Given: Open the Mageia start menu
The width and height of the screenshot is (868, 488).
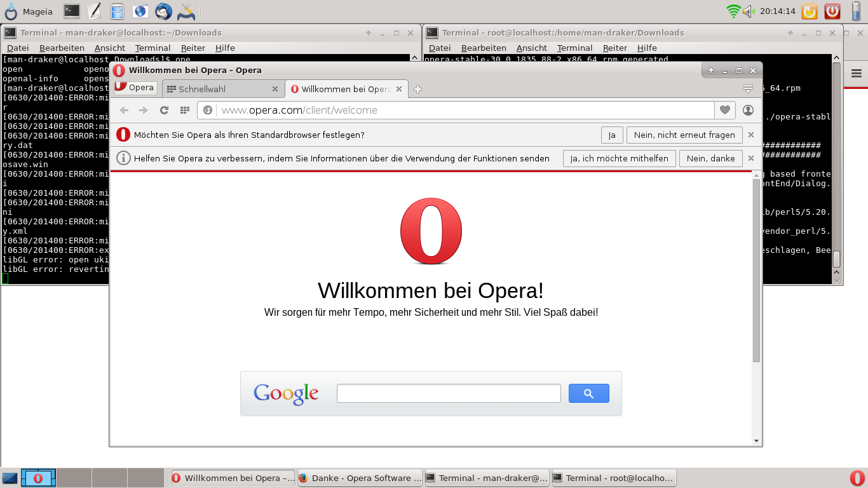Looking at the screenshot, I should tap(29, 11).
